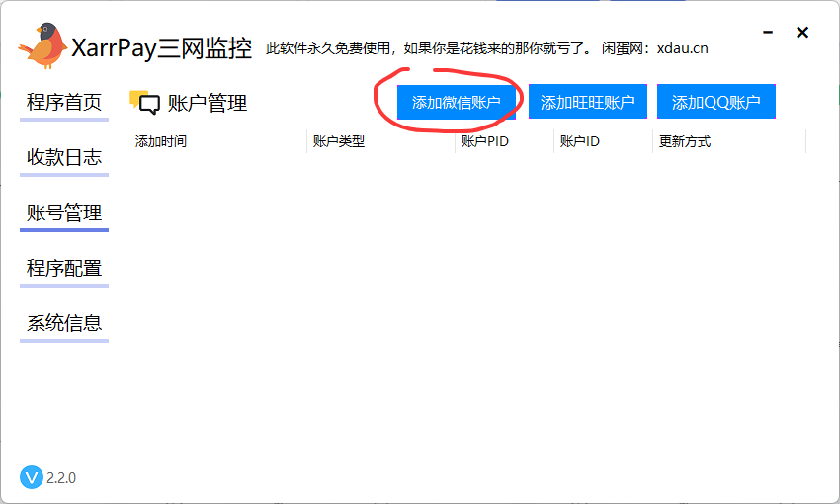Close the XarrPay window
The height and width of the screenshot is (504, 840).
pyautogui.click(x=802, y=33)
